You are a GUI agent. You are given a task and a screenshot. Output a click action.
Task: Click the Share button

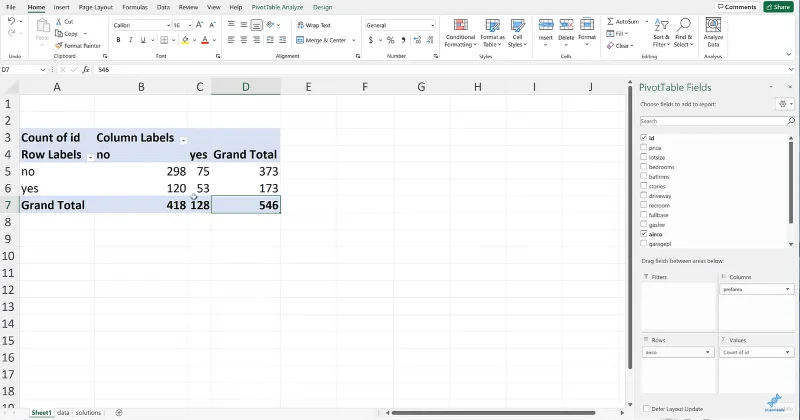(778, 7)
